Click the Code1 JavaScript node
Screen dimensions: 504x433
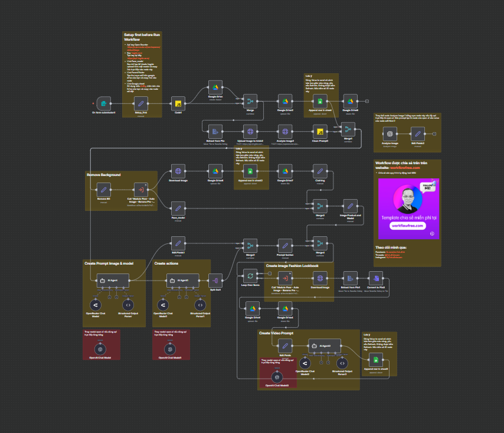(178, 103)
